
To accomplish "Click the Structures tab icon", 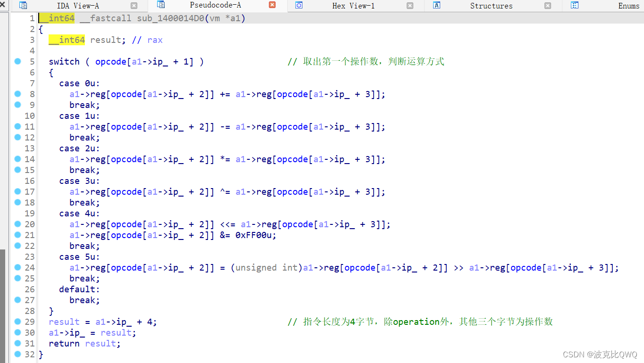I will pyautogui.click(x=437, y=5).
